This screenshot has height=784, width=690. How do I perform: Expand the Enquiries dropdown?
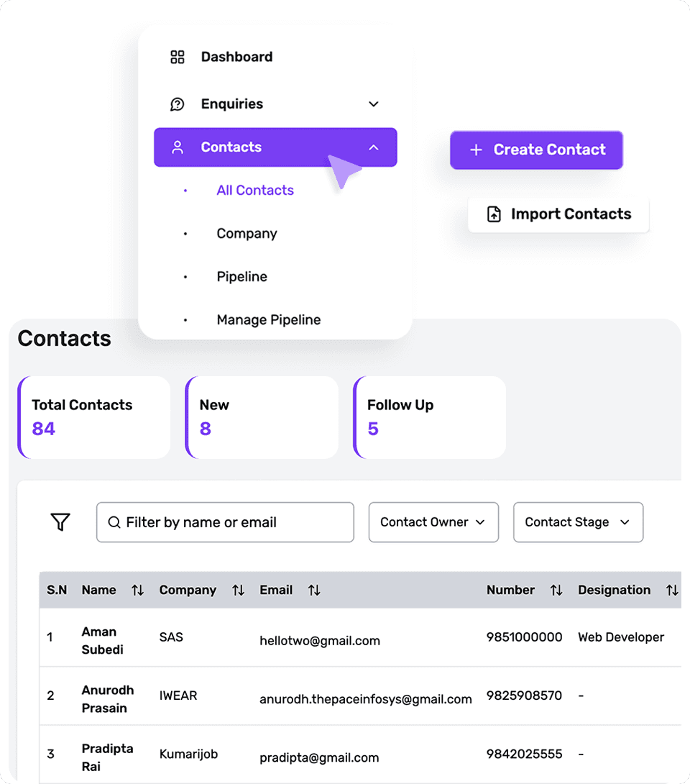[x=373, y=104]
